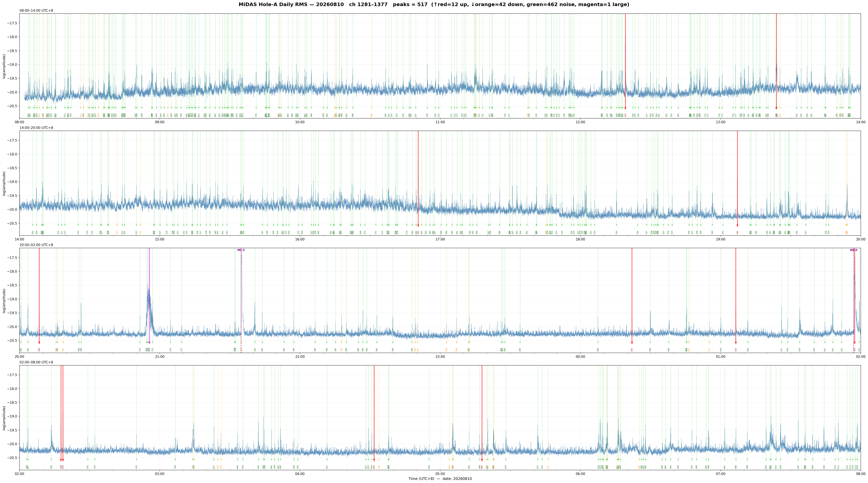
Task: Click the 'Time (UTC+8) — date: 20260810' axis label
Action: click(440, 479)
